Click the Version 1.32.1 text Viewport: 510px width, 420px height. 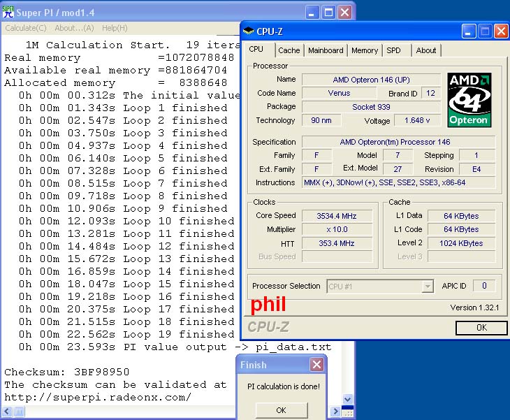coord(474,307)
